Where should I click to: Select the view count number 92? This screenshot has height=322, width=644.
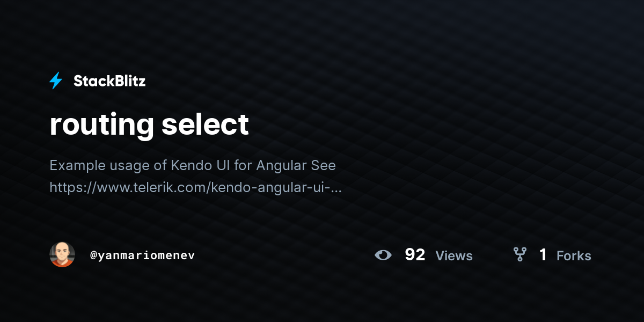click(x=415, y=255)
